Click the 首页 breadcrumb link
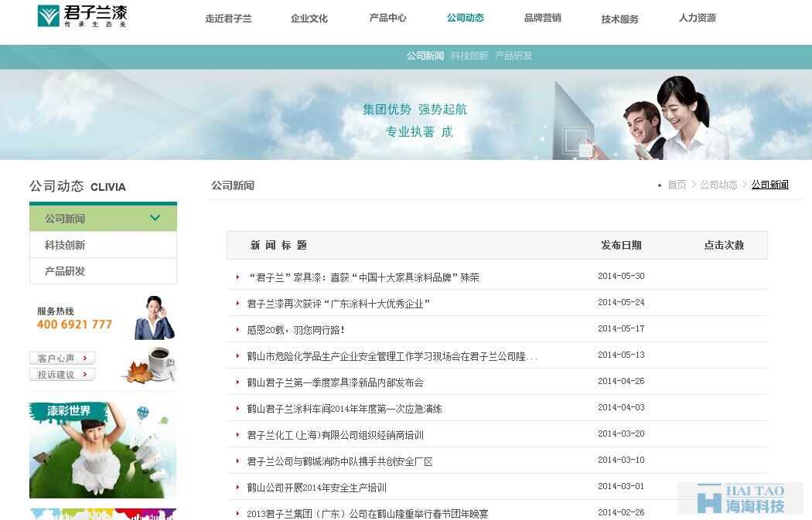812x520 pixels. 677,185
